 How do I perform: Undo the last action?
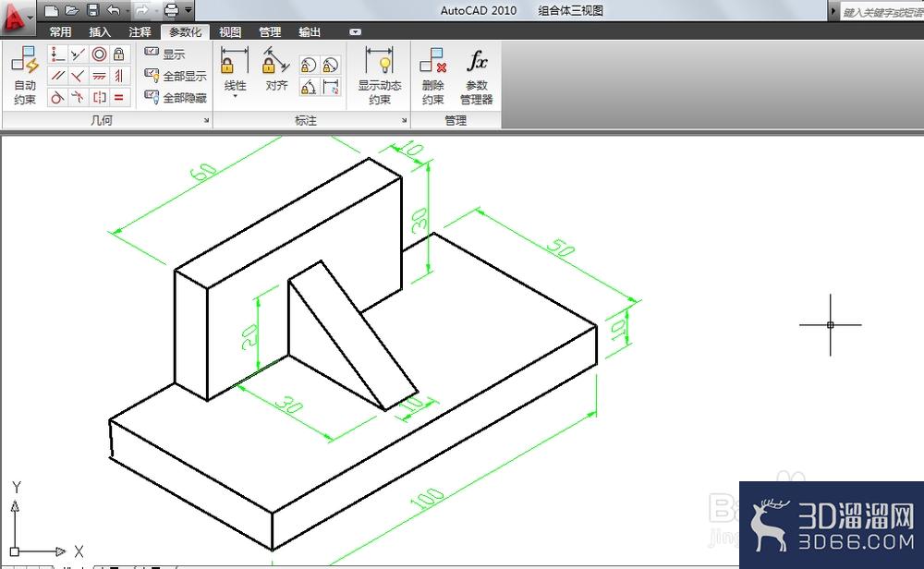pos(114,10)
